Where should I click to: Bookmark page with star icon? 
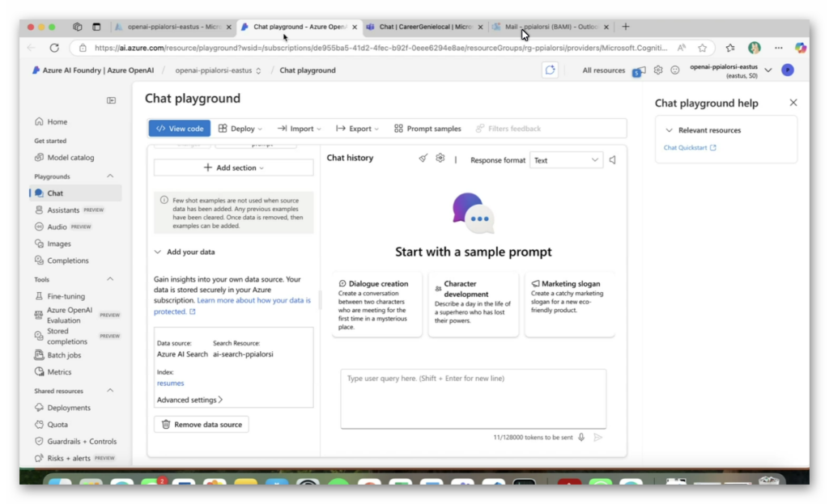pos(702,48)
